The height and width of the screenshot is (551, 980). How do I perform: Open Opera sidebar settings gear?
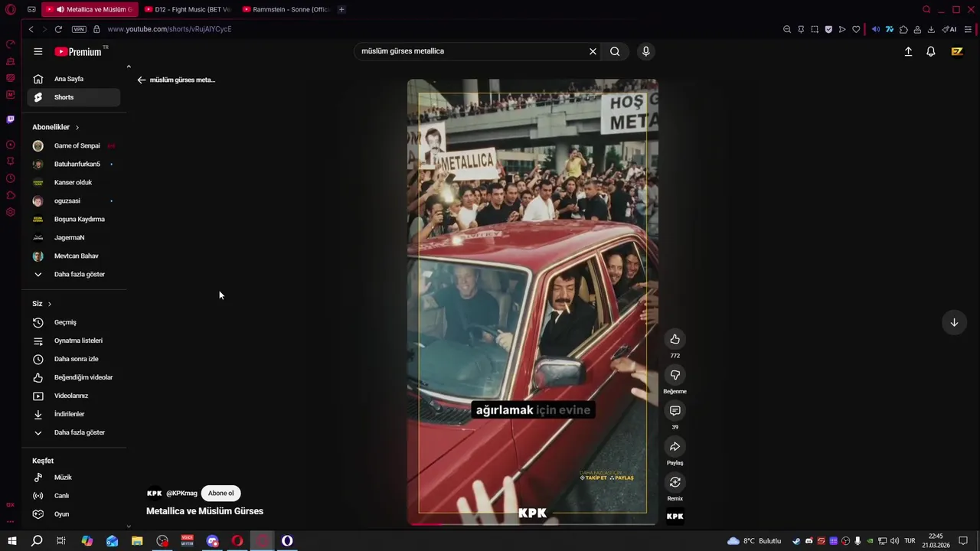pyautogui.click(x=11, y=212)
